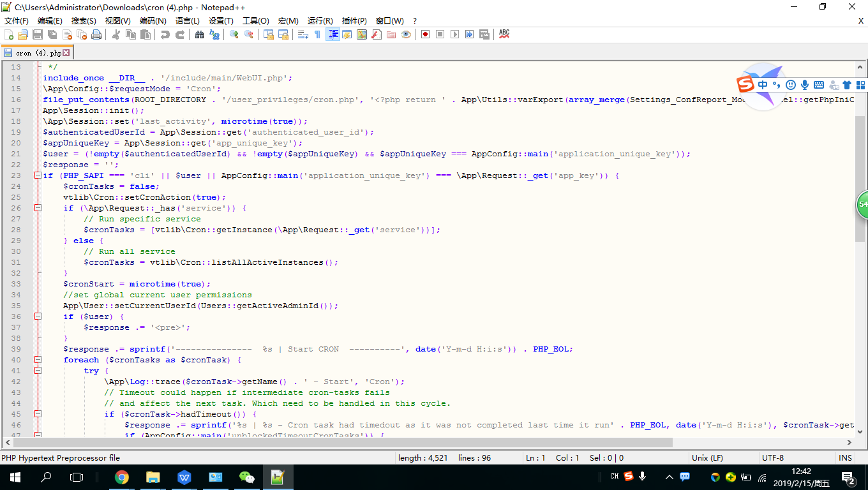The width and height of the screenshot is (868, 490).
Task: Click the Zoom In magnifier icon
Action: (x=234, y=34)
